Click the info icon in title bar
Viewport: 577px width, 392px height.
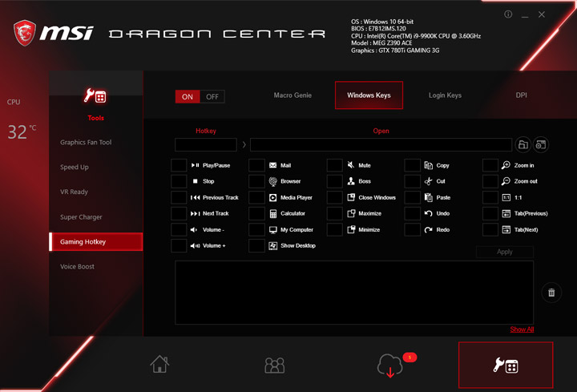click(508, 14)
